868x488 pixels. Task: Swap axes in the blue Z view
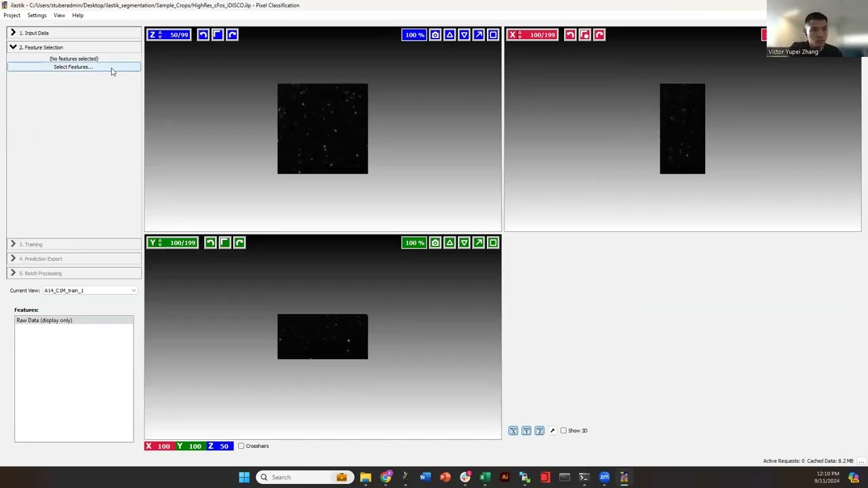[x=217, y=35]
